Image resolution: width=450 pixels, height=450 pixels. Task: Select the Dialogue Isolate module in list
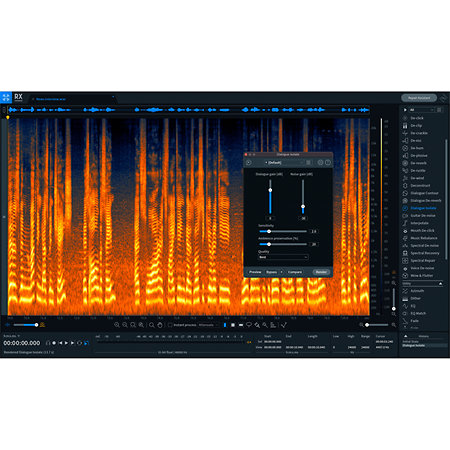click(419, 208)
